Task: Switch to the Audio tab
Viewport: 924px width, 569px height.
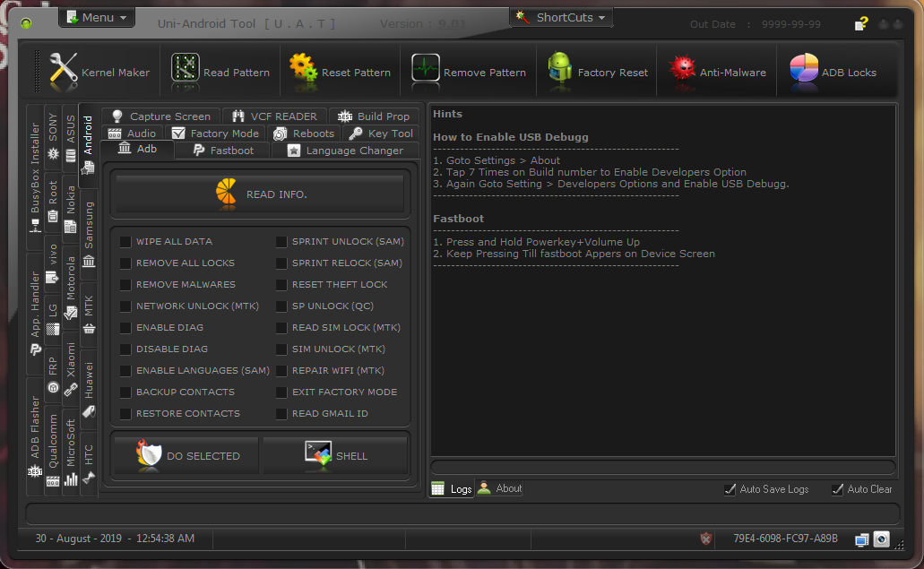Action: pos(133,134)
